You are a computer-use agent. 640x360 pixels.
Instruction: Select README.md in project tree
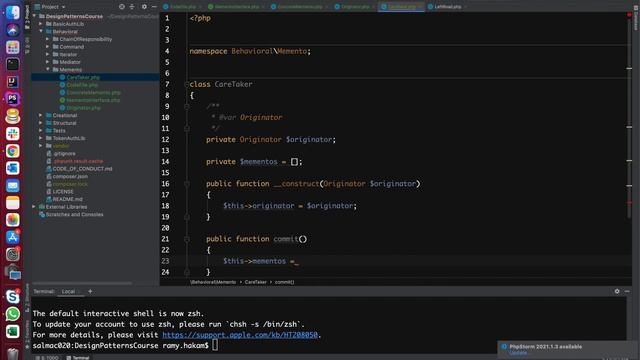(x=67, y=199)
